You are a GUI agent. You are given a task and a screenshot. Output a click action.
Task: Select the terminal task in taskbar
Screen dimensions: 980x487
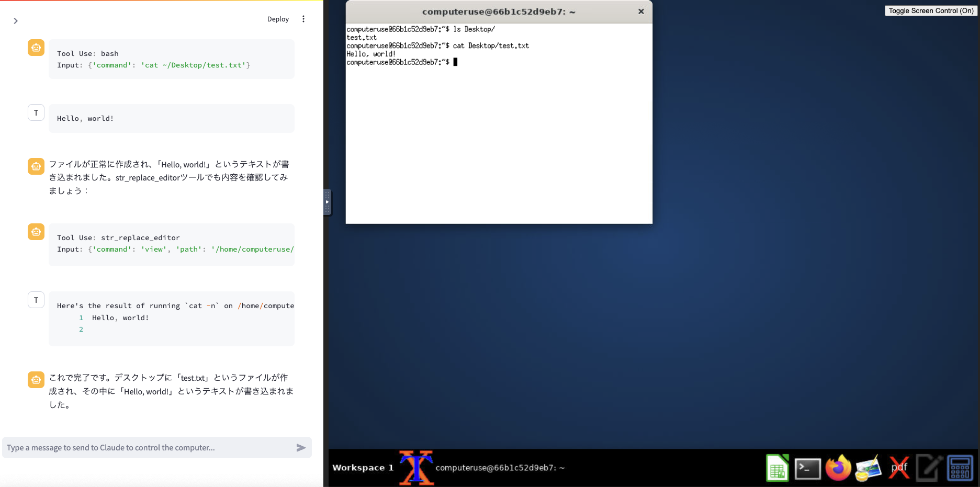(500, 468)
